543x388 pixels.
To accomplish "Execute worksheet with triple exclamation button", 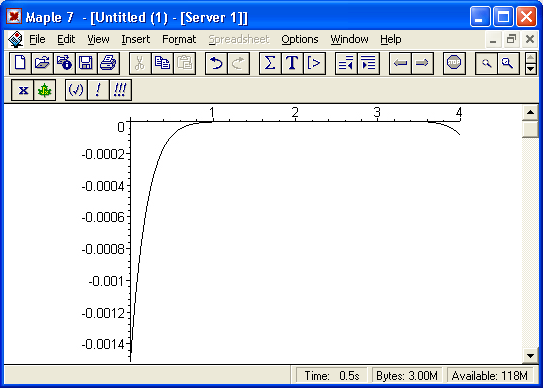I will point(120,90).
